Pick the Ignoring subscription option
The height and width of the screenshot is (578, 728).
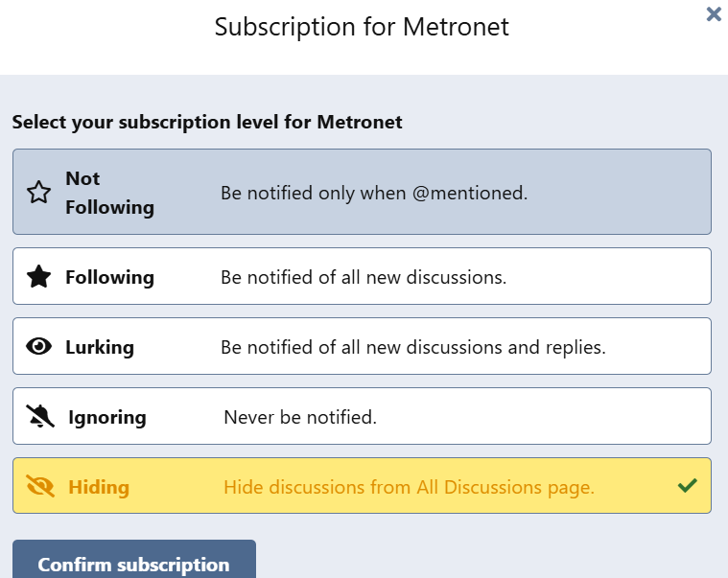pos(362,416)
